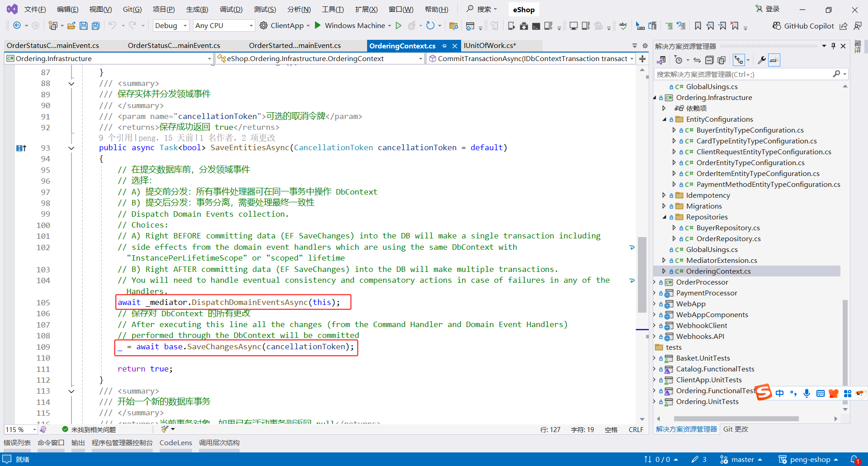Toggle Preview Selected Items button
868x466 pixels.
tap(774, 60)
